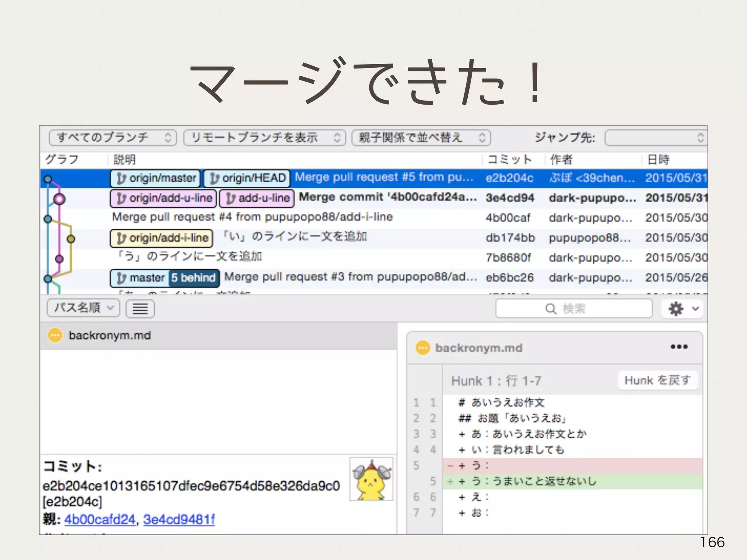Image resolution: width=747 pixels, height=560 pixels.
Task: Open the すべてのブランチ dropdown
Action: coord(113,138)
